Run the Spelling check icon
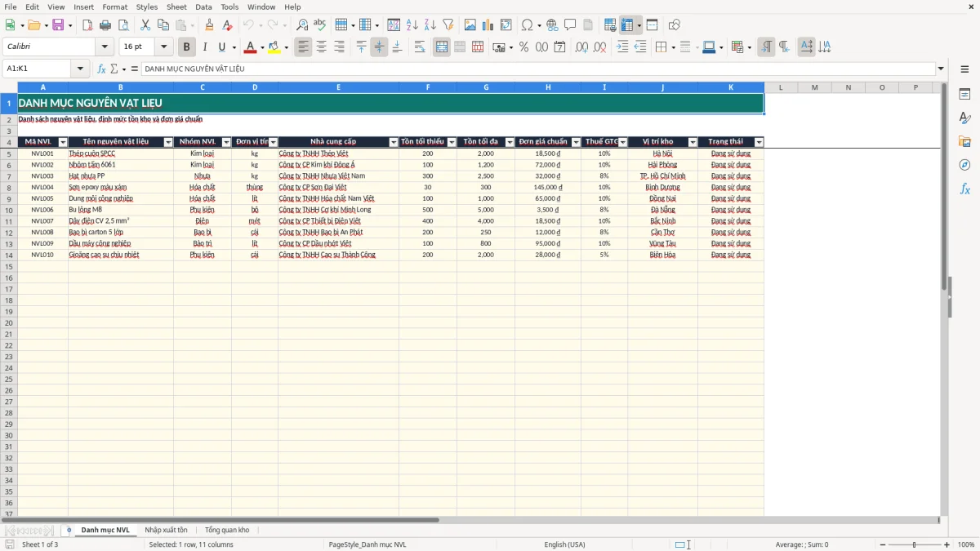 (x=319, y=25)
